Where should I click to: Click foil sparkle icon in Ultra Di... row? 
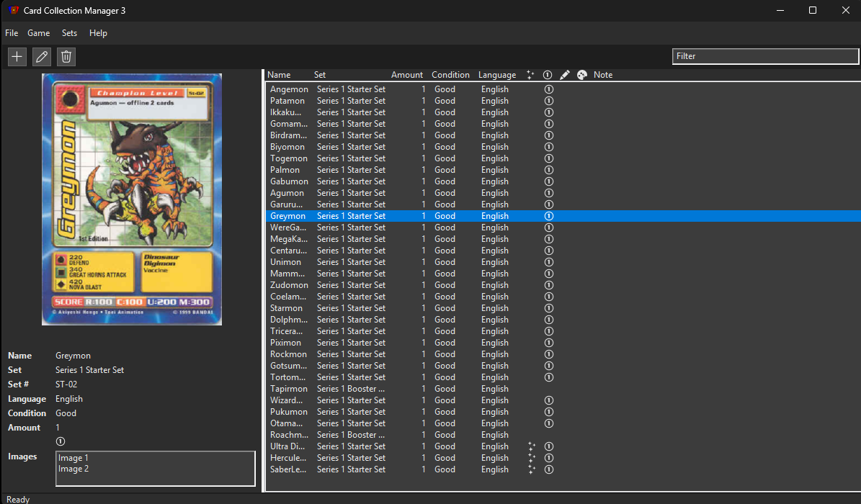pos(532,446)
